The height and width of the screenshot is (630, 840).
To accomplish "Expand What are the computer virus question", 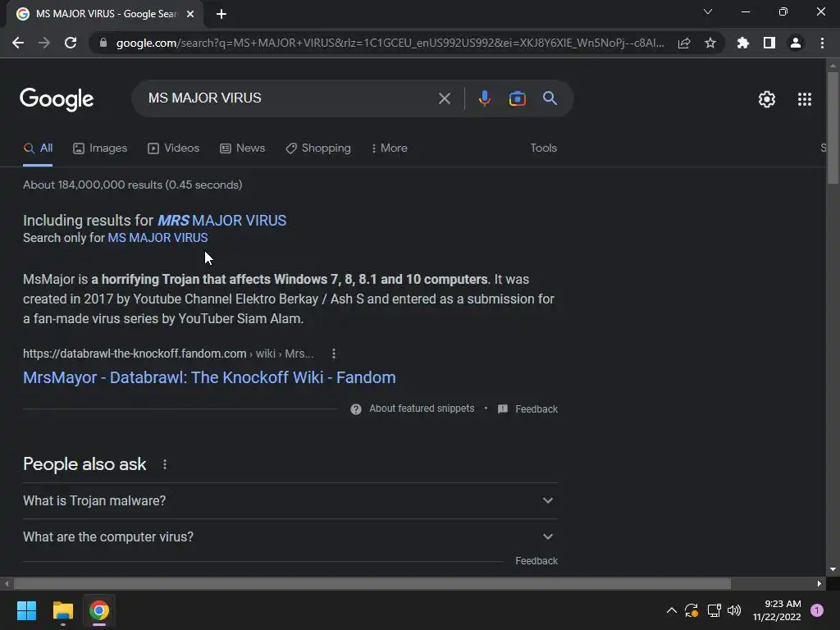I will tap(290, 536).
